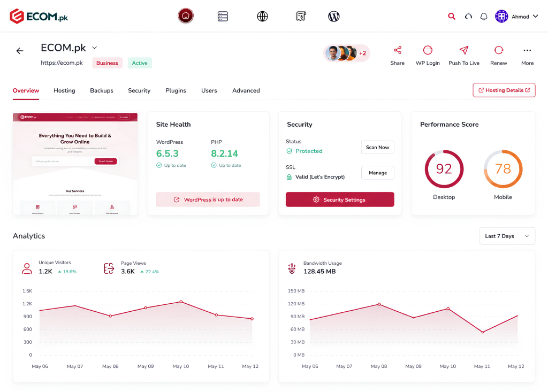
Task: Click the 128.45 MB bandwidth value
Action: [x=319, y=272]
